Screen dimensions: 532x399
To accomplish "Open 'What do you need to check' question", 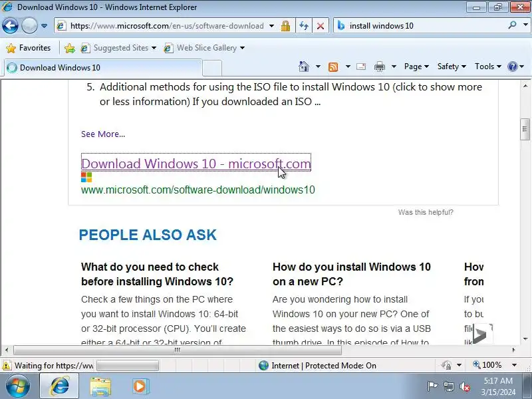I will 157,274.
